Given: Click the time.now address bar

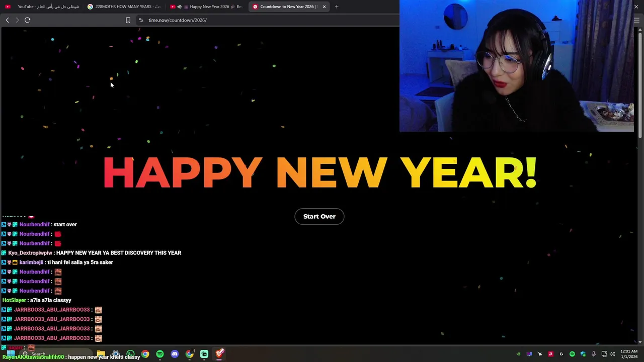Looking at the screenshot, I should 267,20.
